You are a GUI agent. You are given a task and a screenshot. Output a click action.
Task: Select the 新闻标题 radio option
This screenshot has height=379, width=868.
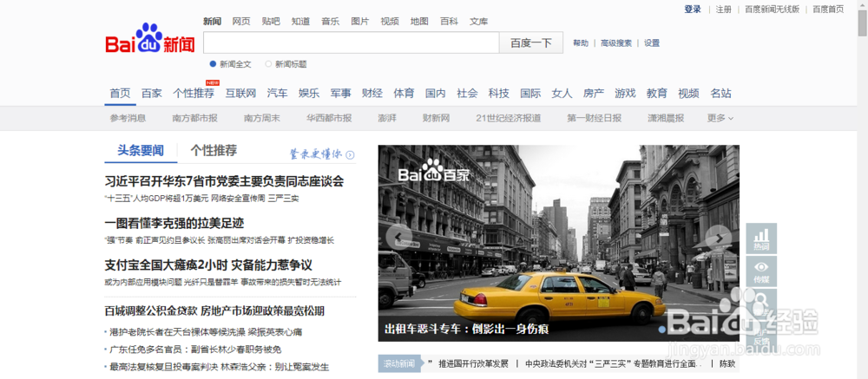[x=286, y=64]
